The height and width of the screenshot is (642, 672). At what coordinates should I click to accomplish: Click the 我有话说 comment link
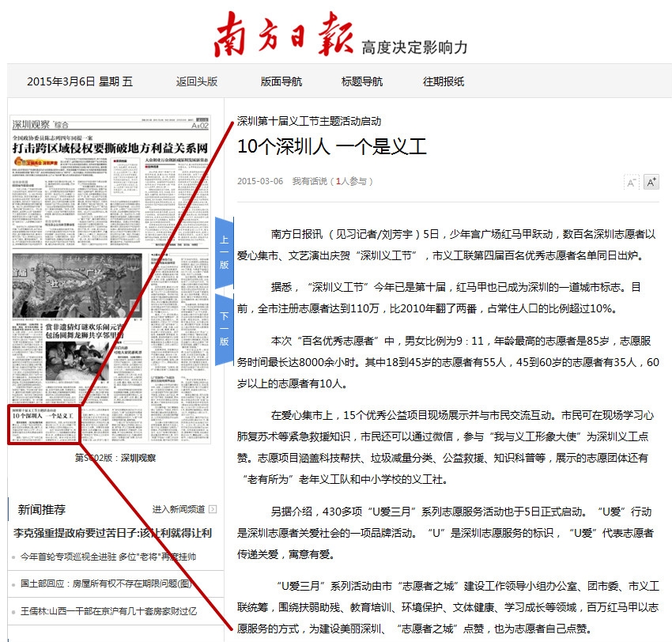pos(309,181)
